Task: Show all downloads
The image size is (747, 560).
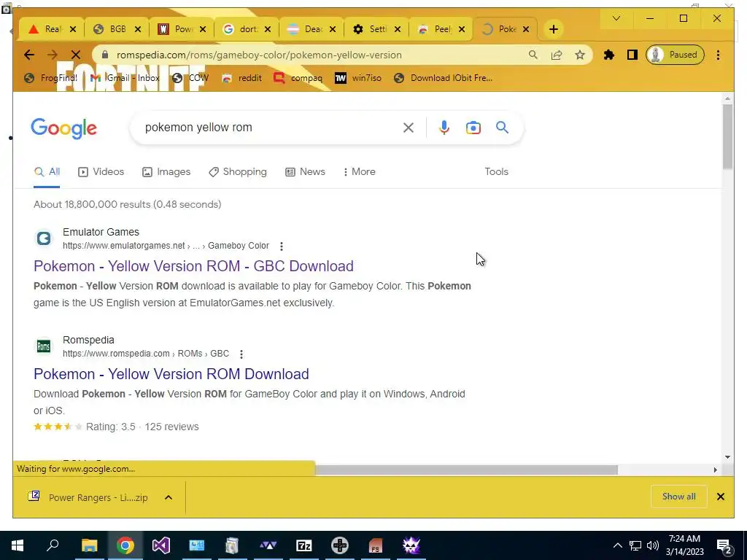Action: point(679,497)
